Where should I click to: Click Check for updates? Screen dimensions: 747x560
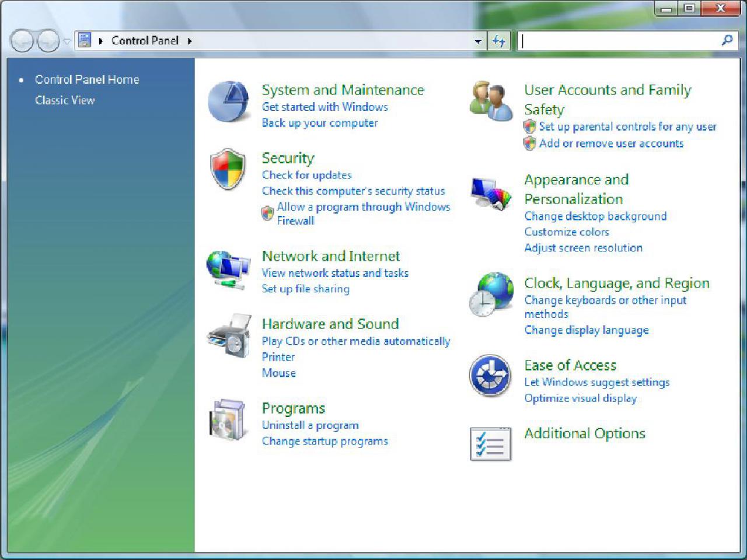coord(307,175)
